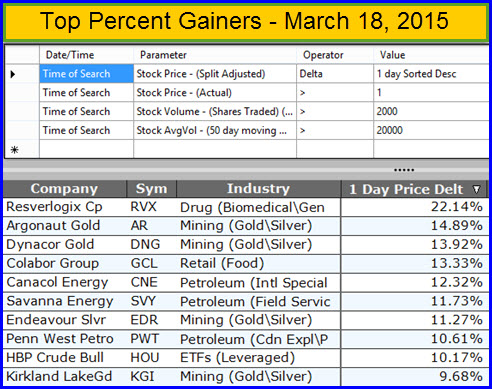This screenshot has width=492, height=389.
Task: Open the 1 day Sorted Desc value cell
Action: (x=432, y=74)
